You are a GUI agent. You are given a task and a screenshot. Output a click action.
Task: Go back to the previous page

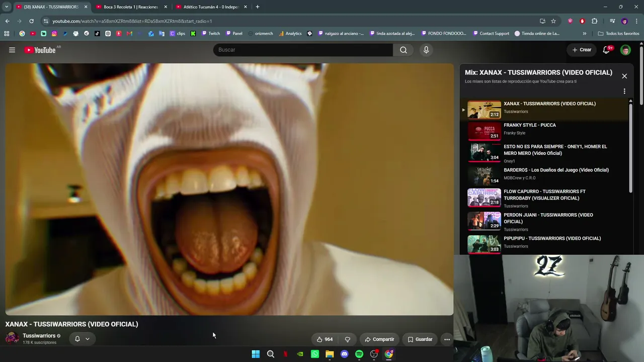click(7, 21)
